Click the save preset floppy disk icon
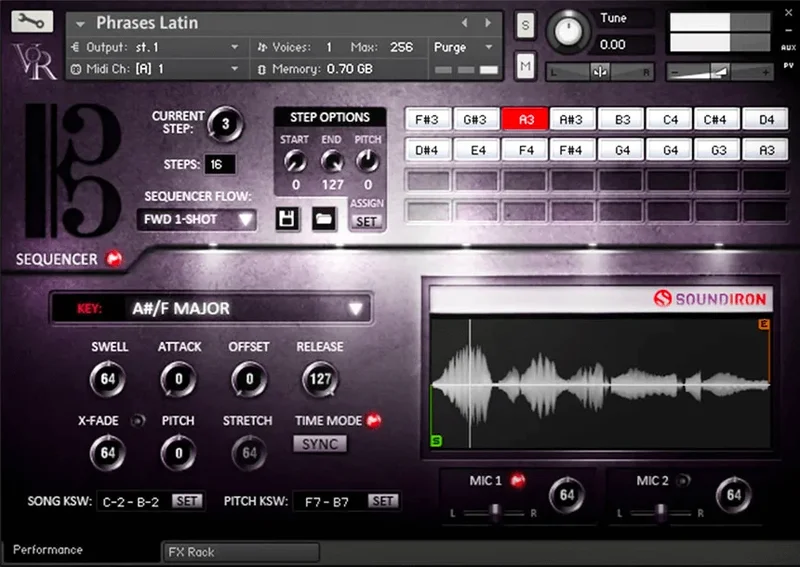Screen dimensions: 800x567 click(287, 219)
